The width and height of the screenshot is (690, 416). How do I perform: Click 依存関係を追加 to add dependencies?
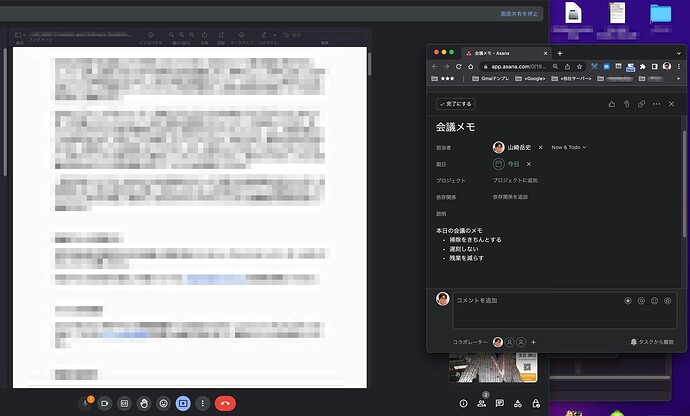[x=510, y=197]
